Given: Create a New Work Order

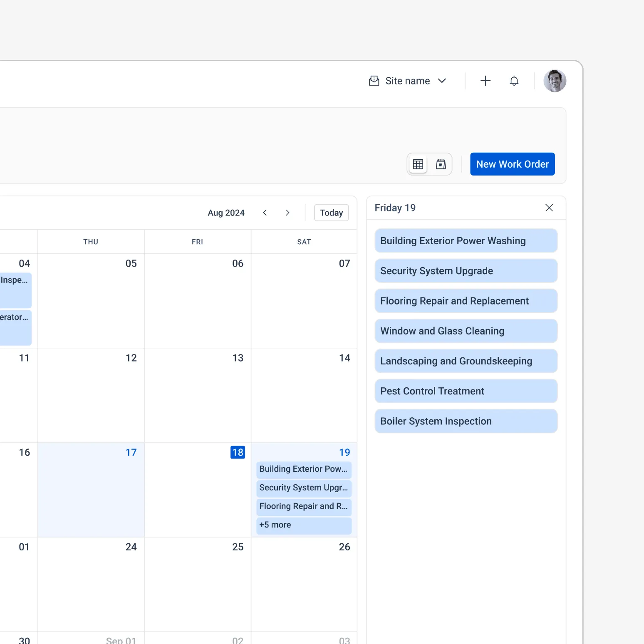Looking at the screenshot, I should coord(512,164).
